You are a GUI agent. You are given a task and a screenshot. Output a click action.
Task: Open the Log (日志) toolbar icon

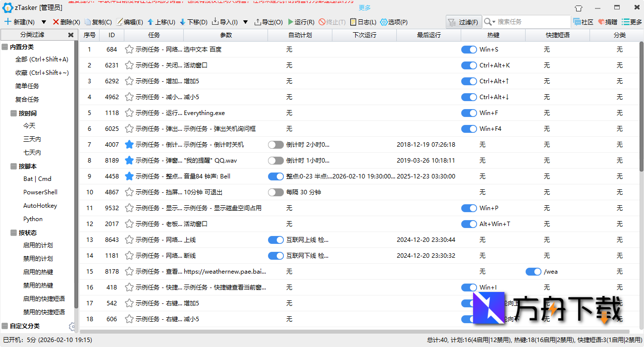353,22
